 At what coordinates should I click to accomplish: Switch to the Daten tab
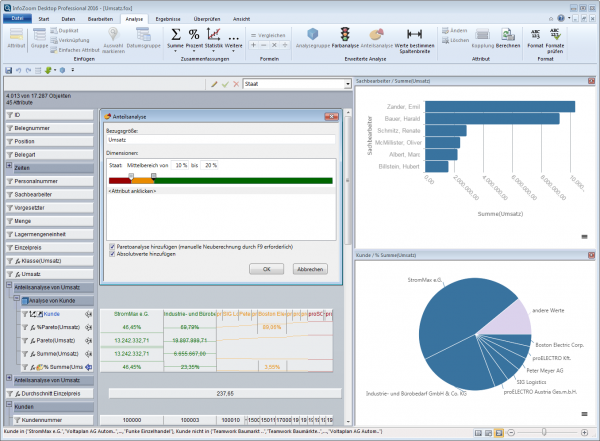click(68, 19)
